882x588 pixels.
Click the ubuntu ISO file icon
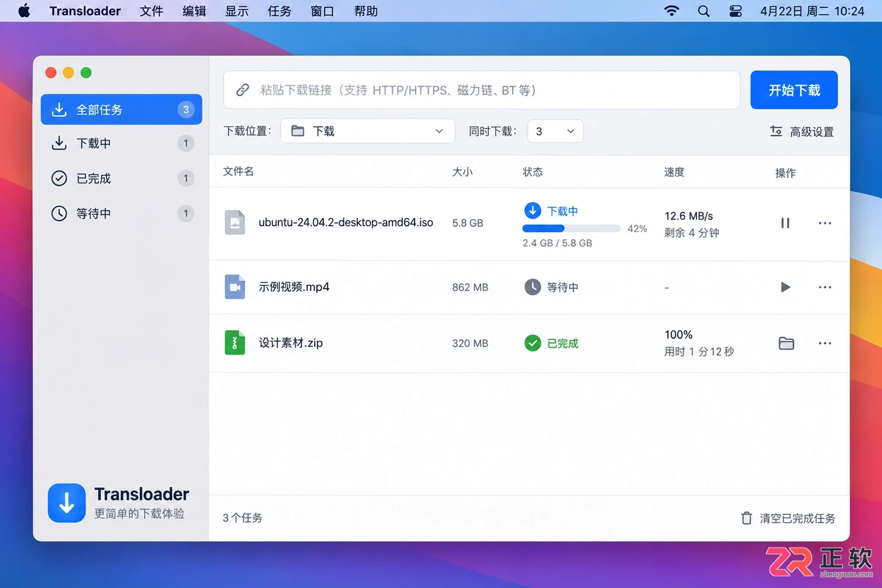pos(235,222)
